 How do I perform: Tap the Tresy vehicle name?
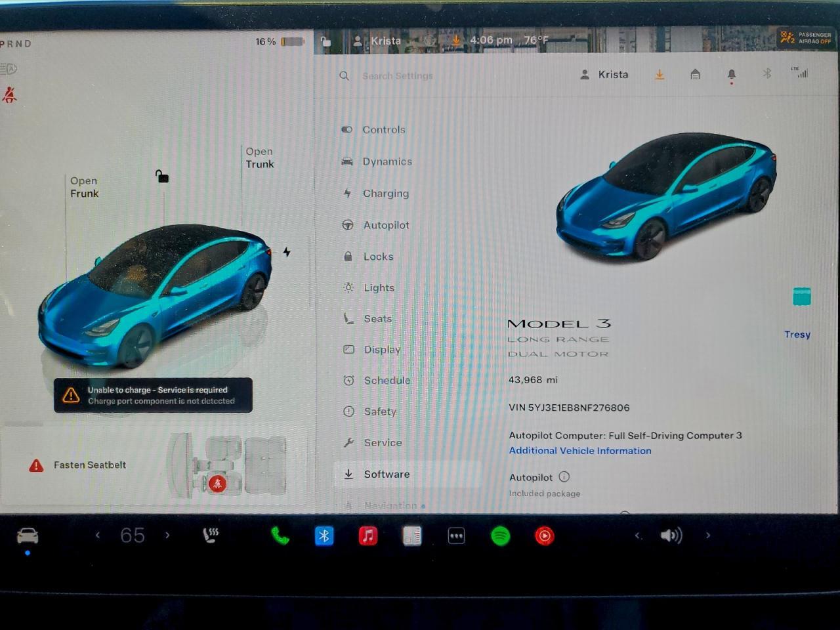(x=797, y=335)
